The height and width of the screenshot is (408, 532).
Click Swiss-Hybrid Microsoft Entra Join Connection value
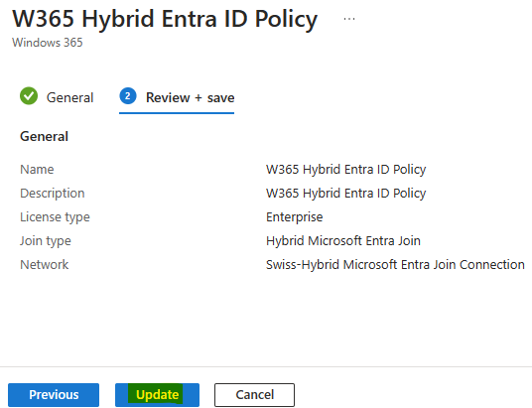(x=395, y=265)
